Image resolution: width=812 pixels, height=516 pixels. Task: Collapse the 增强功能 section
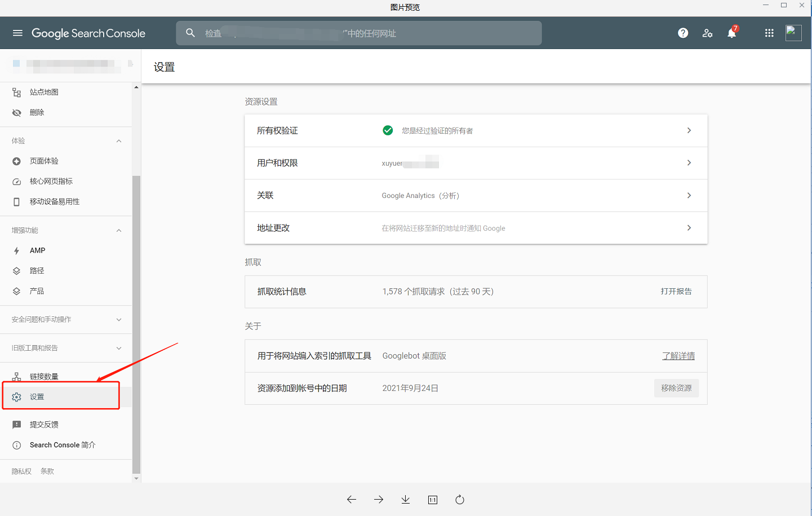(119, 231)
